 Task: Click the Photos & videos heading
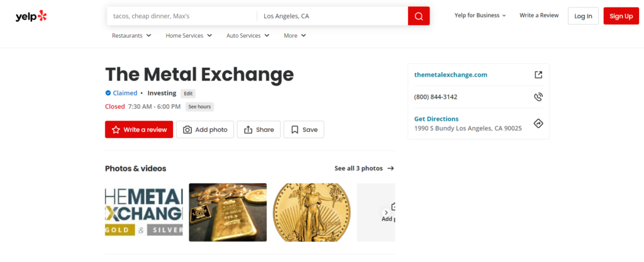coord(136,168)
